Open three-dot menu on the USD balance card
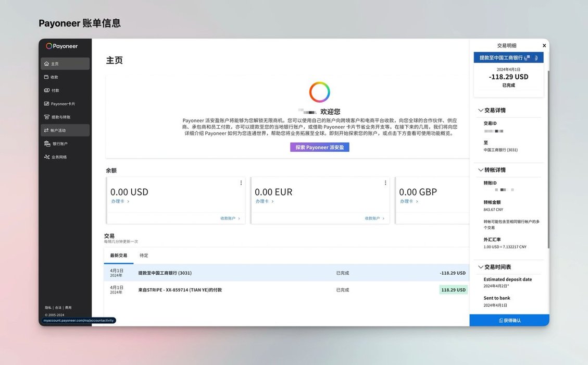The image size is (588, 365). point(241,183)
